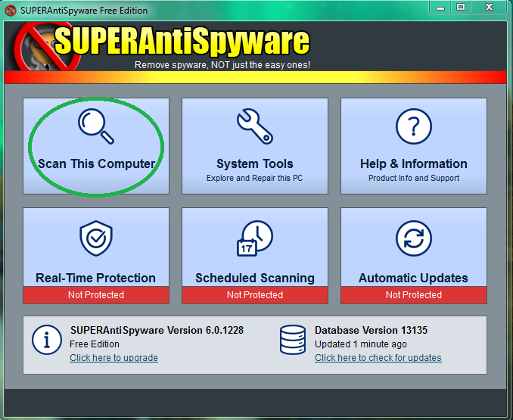
Task: Minimize the SUPERAntiSpyware window
Action: point(440,8)
